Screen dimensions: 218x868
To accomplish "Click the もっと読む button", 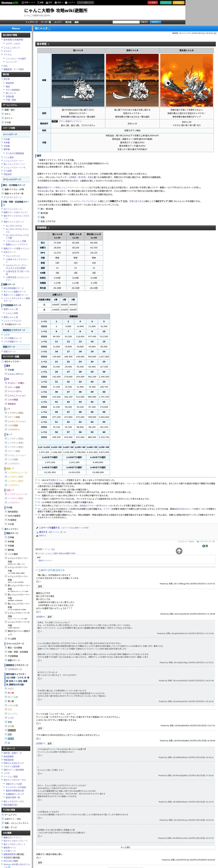I will point(125,847).
